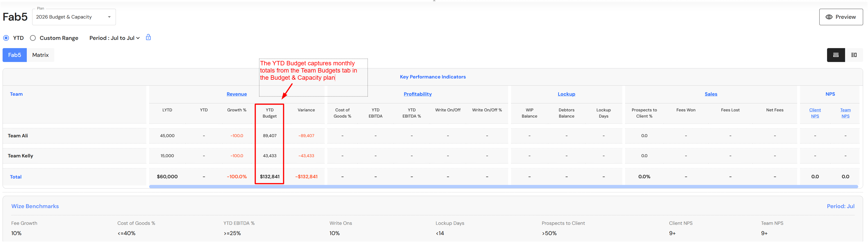Open the Revenue group link
Image resolution: width=868 pixels, height=242 pixels.
click(236, 94)
